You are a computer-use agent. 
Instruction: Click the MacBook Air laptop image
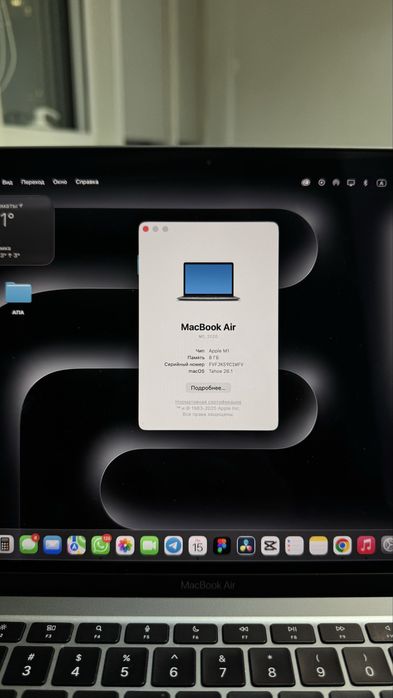click(208, 281)
